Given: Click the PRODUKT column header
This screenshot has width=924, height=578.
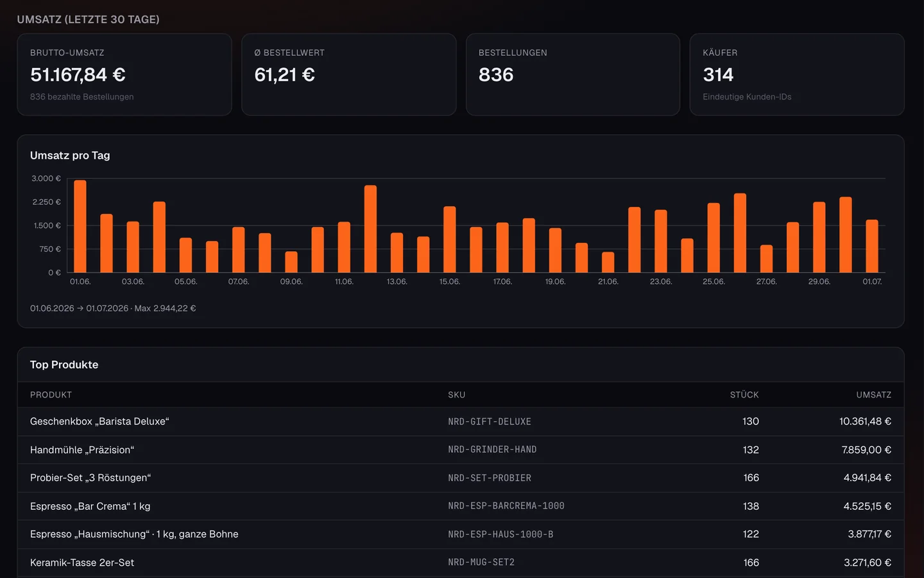Looking at the screenshot, I should pos(51,395).
